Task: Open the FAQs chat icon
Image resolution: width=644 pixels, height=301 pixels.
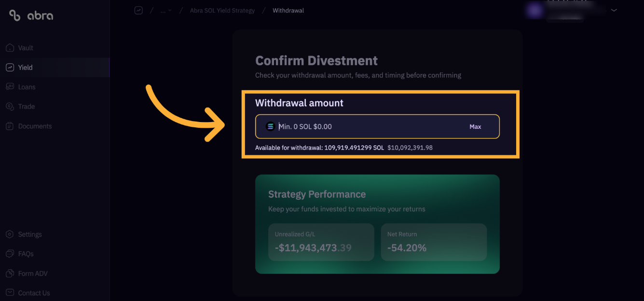Action: click(x=10, y=254)
